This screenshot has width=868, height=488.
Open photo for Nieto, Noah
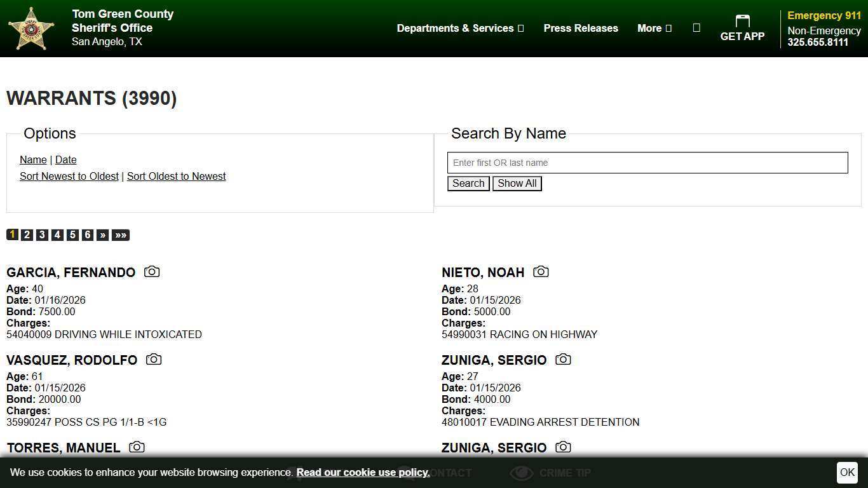[541, 272]
